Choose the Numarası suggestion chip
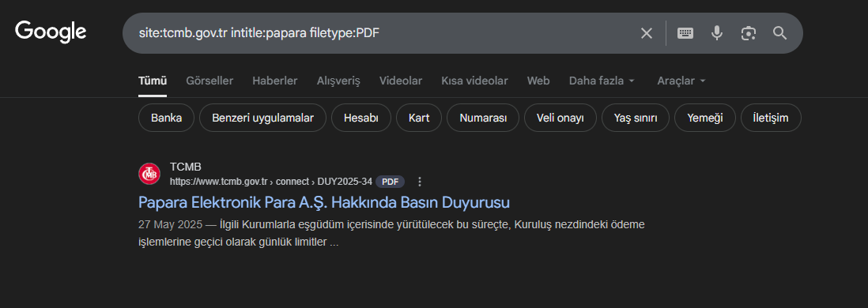Screen dimensions: 868x308 pos(483,118)
